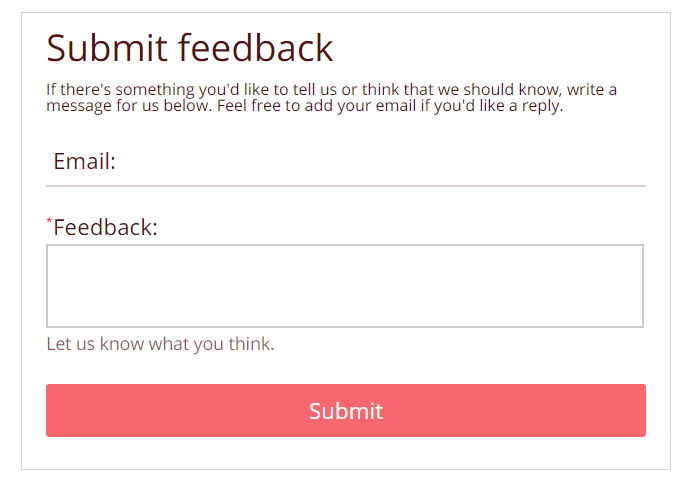Click the "Let us know what you think" hint
This screenshot has height=491, width=694.
coord(160,345)
